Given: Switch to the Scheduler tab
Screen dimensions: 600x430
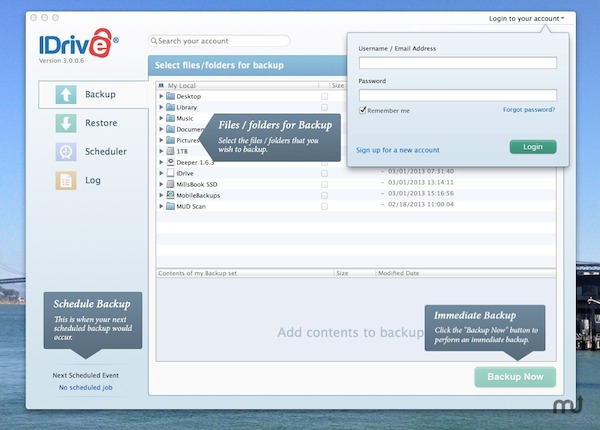Looking at the screenshot, I should coord(93,151).
